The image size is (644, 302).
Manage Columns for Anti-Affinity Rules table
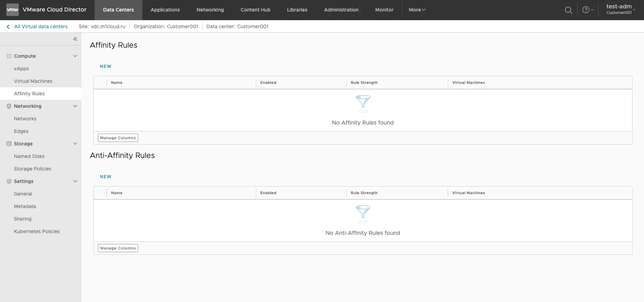118,248
